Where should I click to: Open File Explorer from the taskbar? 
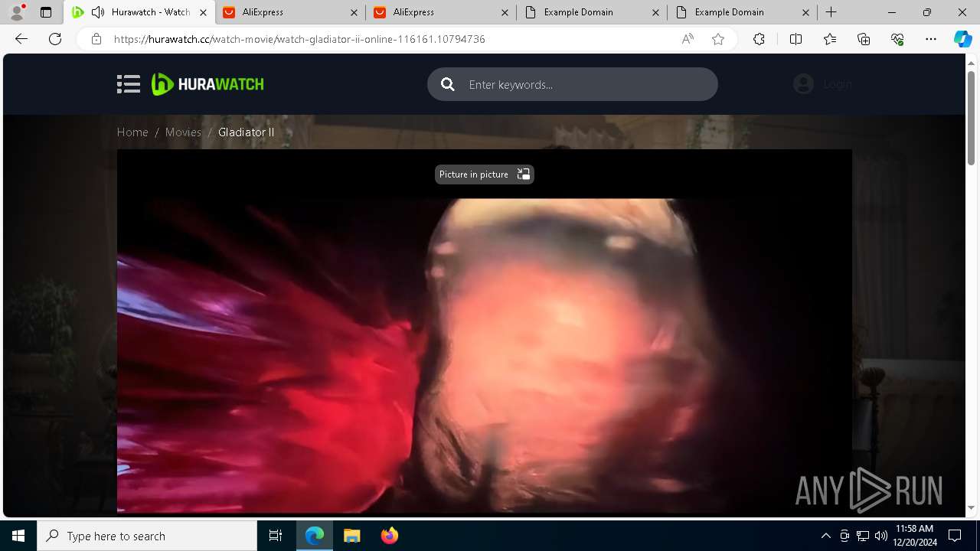click(351, 536)
